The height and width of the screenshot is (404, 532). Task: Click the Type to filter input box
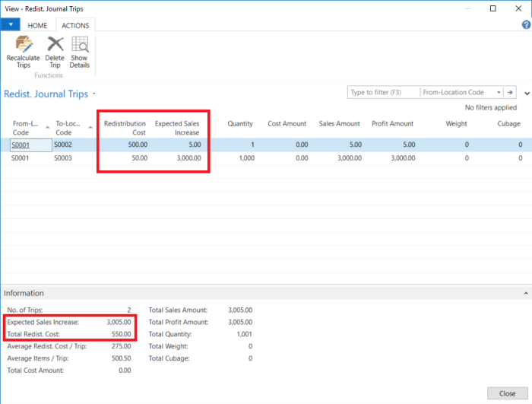click(x=383, y=92)
